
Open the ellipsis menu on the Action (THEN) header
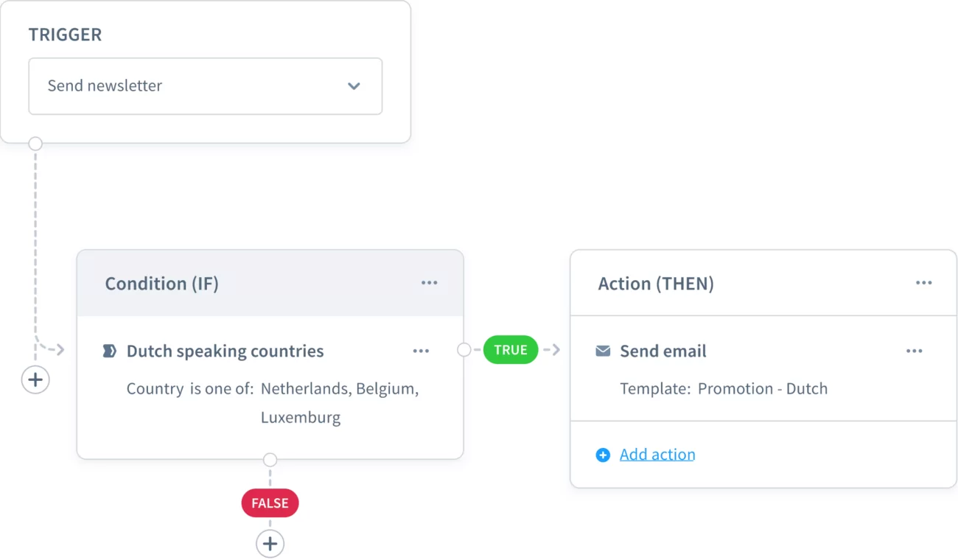(924, 282)
